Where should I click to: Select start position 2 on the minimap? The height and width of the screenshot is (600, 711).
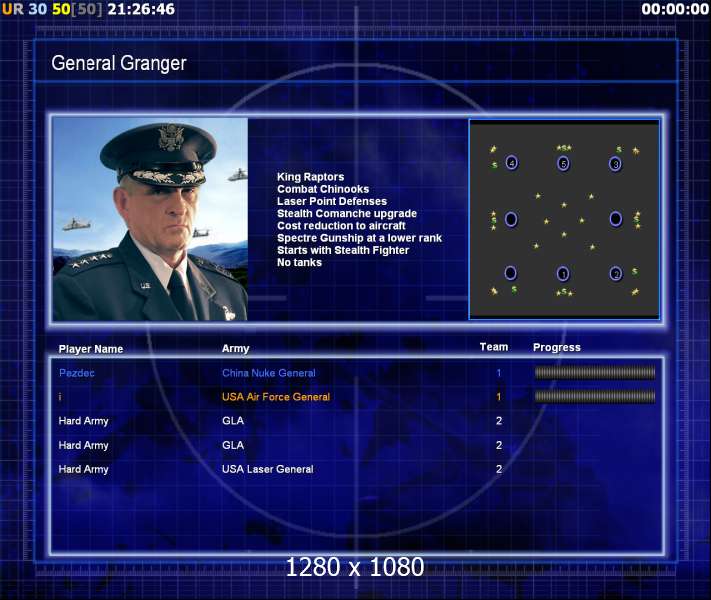[x=616, y=273]
